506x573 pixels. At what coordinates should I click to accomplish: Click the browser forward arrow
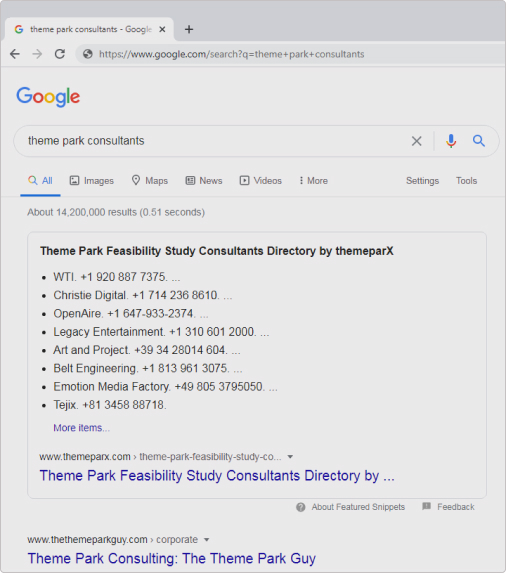[37, 54]
